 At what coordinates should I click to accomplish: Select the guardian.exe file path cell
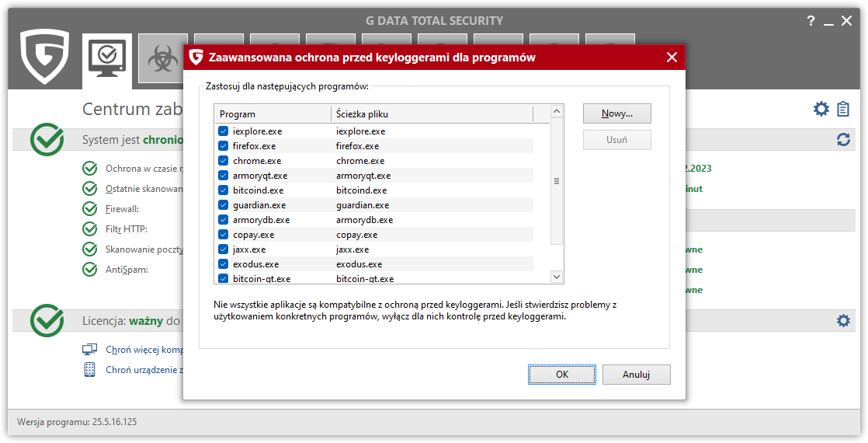(363, 205)
